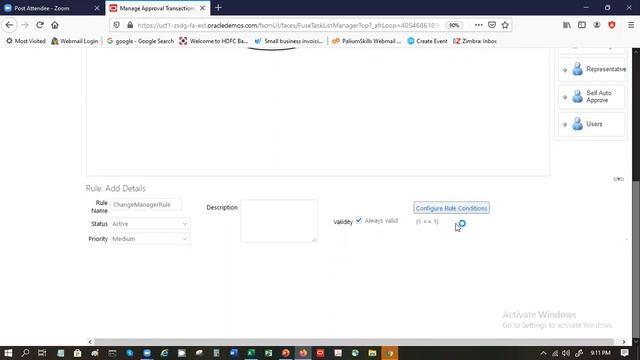Open the Firefox home page
This screenshot has width=640, height=360.
(55, 25)
